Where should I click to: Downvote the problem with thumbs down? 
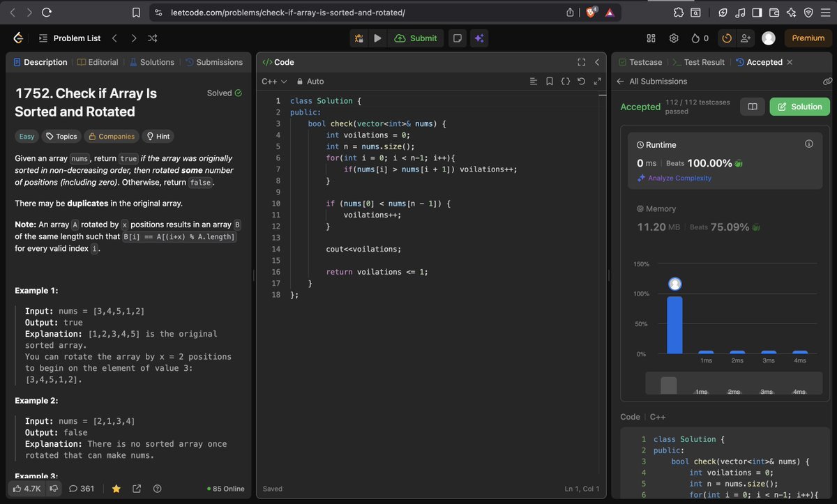pyautogui.click(x=53, y=489)
